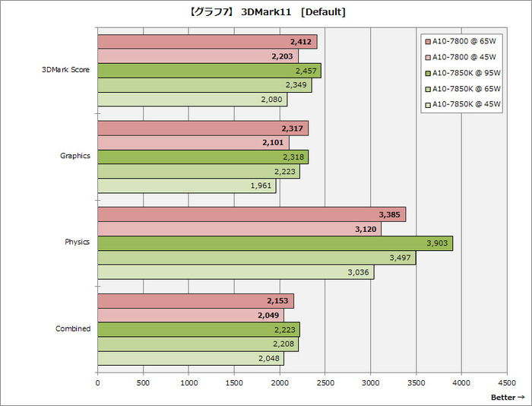Image resolution: width=532 pixels, height=406 pixels.
Task: Click the x-axis tick label 1500
Action: click(x=234, y=383)
